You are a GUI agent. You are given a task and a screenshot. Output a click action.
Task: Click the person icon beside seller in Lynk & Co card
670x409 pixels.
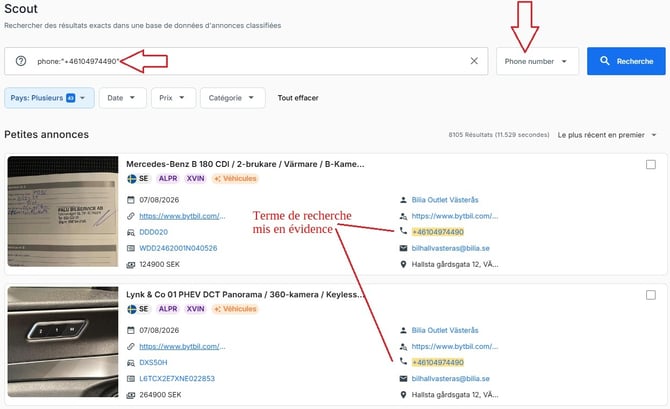403,330
